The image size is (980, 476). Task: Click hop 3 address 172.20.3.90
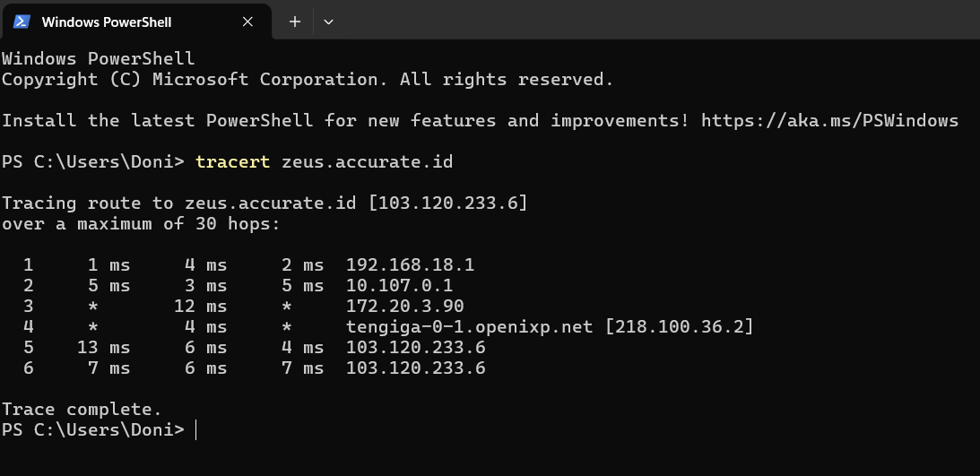pyautogui.click(x=404, y=307)
